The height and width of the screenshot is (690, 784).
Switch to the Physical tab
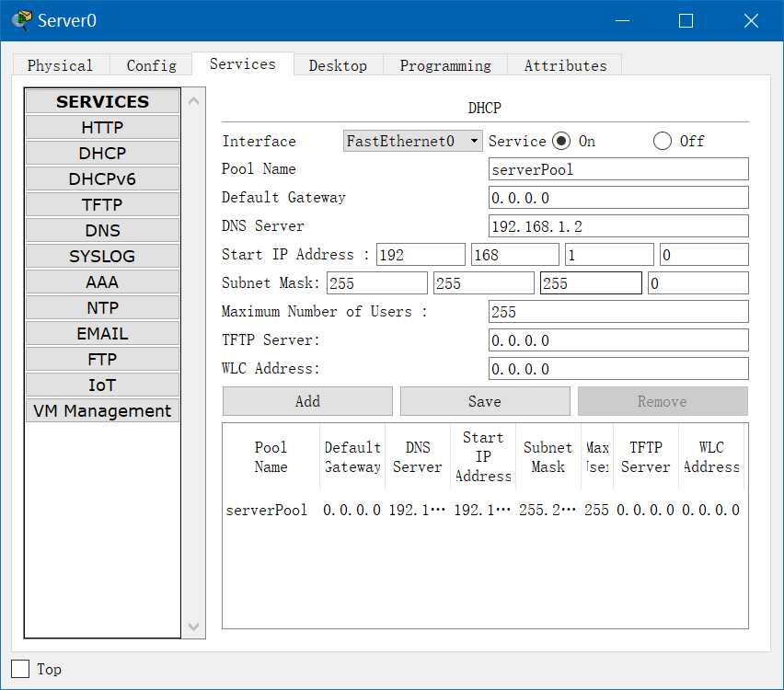pyautogui.click(x=61, y=65)
